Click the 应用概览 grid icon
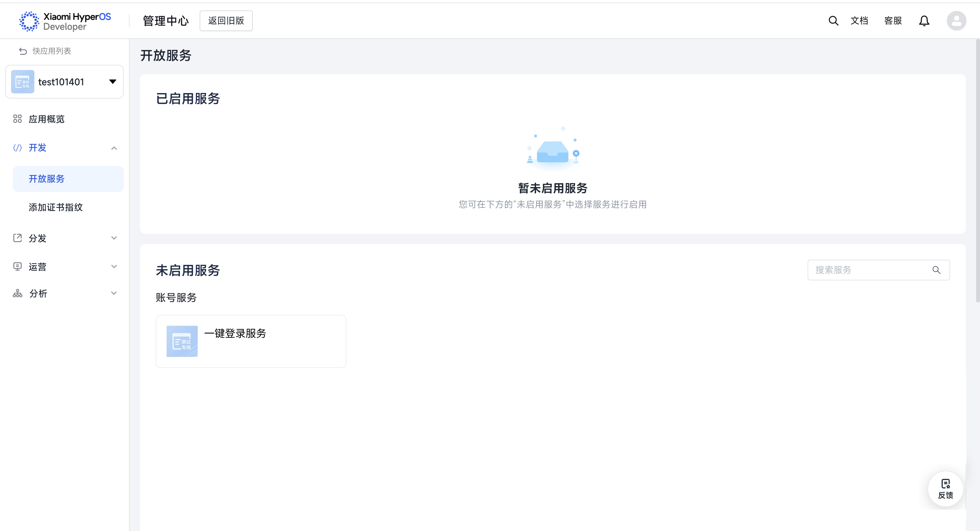 [x=17, y=119]
